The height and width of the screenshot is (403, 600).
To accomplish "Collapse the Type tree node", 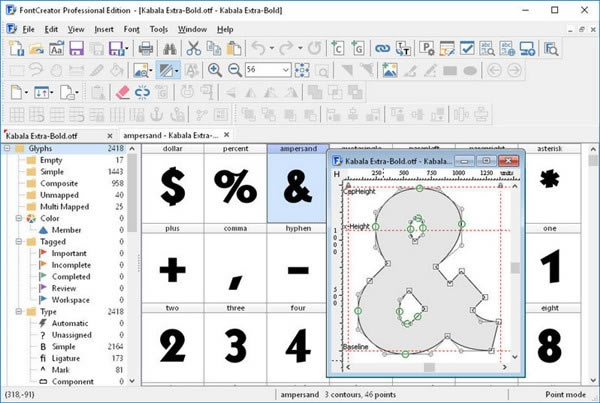I will pyautogui.click(x=19, y=312).
